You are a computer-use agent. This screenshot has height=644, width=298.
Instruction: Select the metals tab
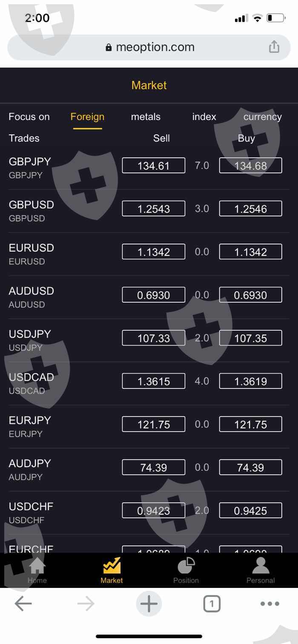(146, 117)
